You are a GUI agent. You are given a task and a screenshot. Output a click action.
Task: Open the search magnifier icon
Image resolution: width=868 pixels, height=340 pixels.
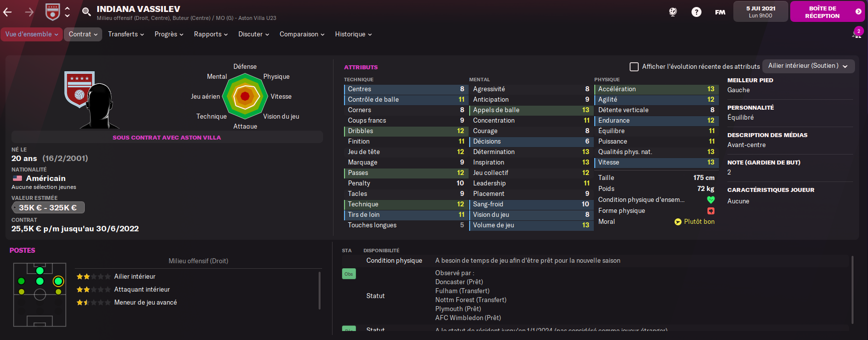click(86, 12)
